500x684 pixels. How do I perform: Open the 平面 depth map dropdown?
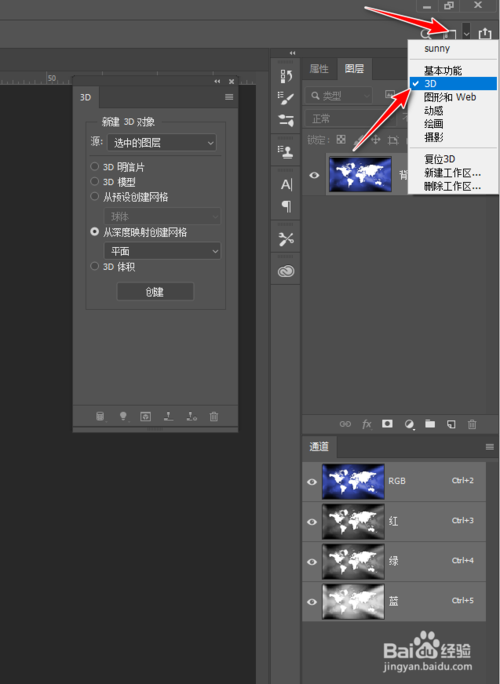[x=162, y=251]
